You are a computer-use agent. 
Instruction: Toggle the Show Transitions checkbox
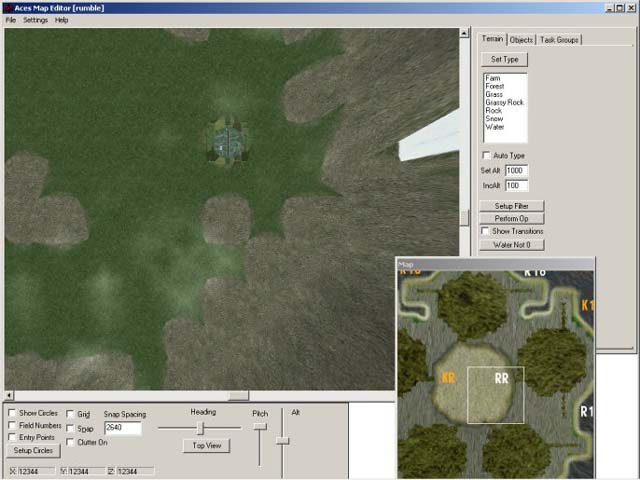point(487,231)
